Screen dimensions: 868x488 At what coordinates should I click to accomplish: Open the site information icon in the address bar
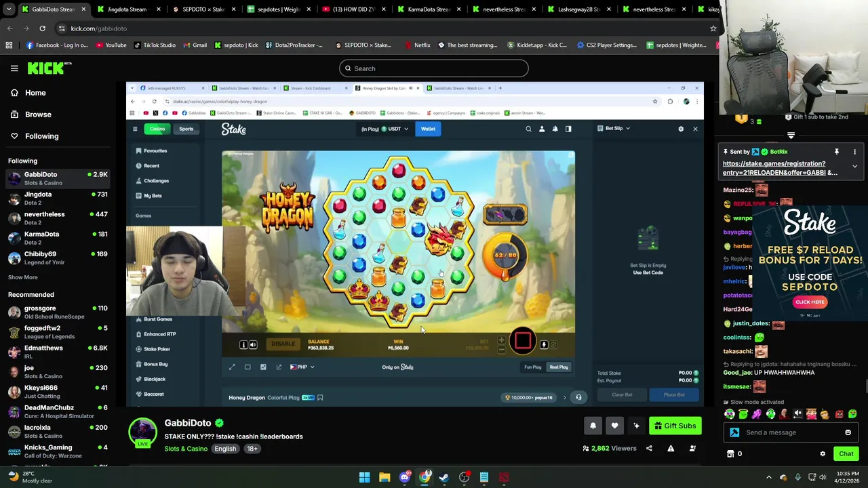pos(62,28)
